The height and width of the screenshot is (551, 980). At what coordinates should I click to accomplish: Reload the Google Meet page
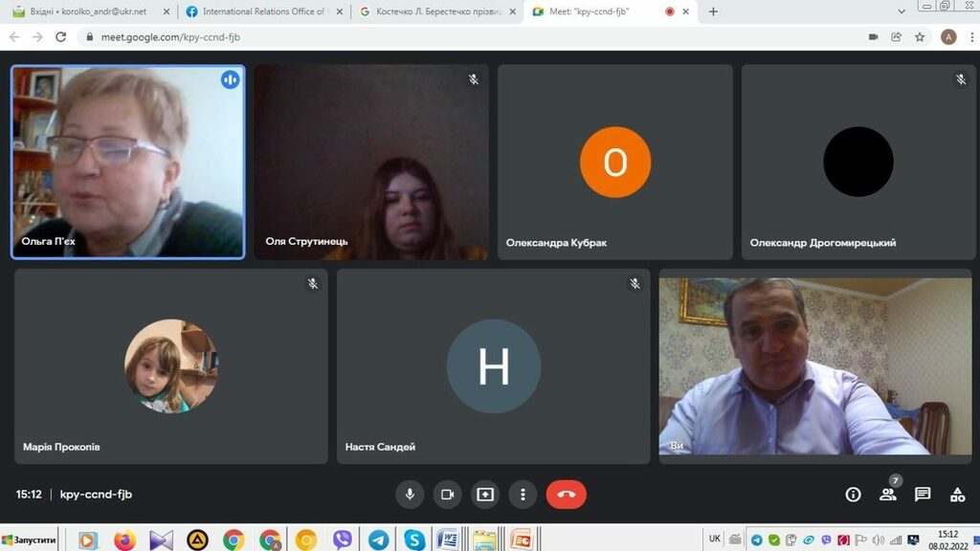(x=61, y=37)
